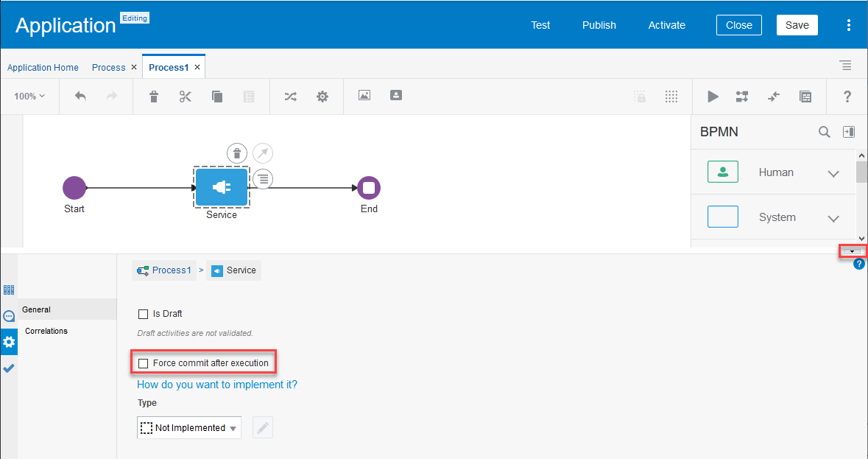Switch to the Process tab
The image size is (868, 459).
108,67
